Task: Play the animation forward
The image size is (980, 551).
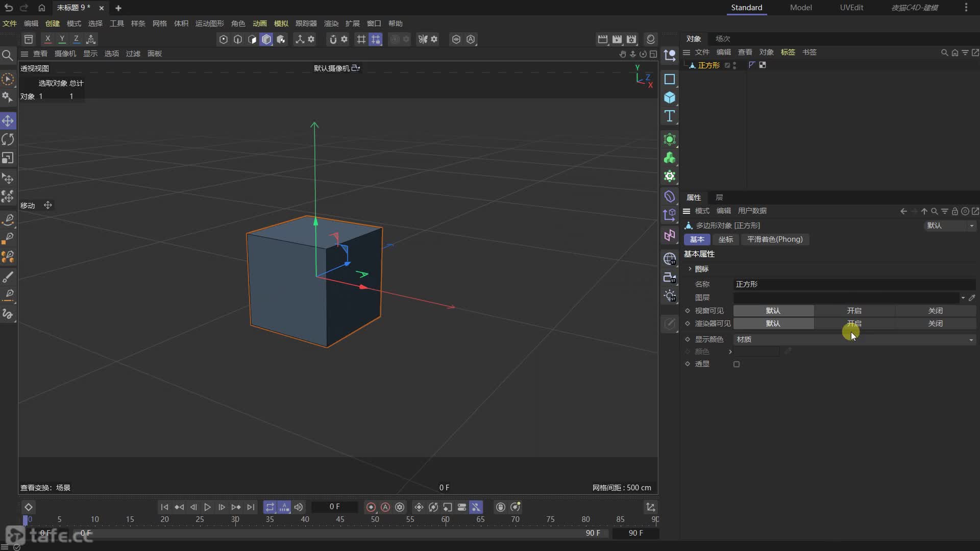Action: (207, 507)
